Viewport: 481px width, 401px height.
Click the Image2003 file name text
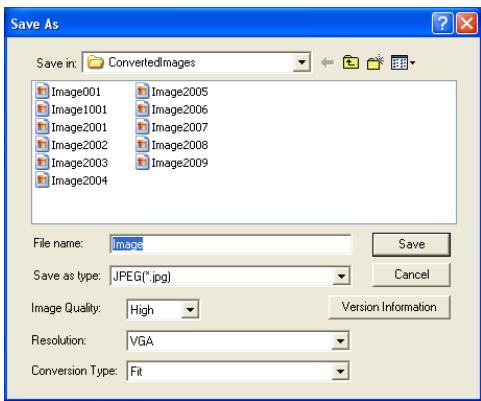pyautogui.click(x=79, y=163)
